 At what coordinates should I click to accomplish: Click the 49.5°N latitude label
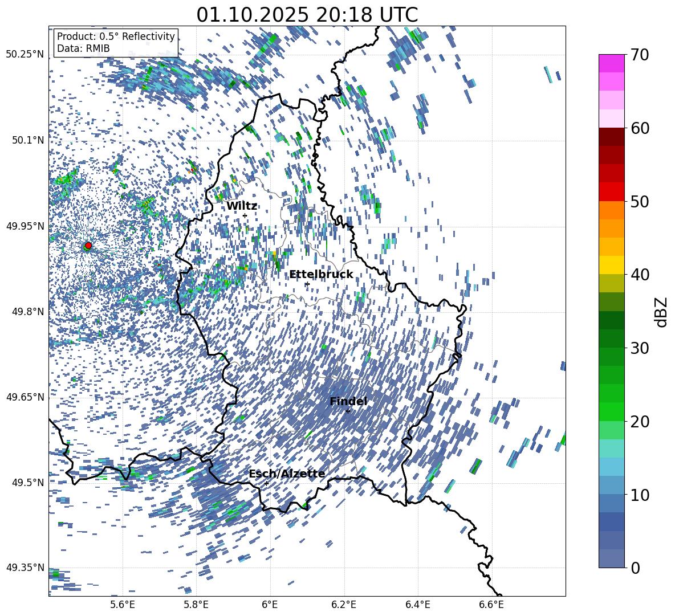click(x=29, y=482)
